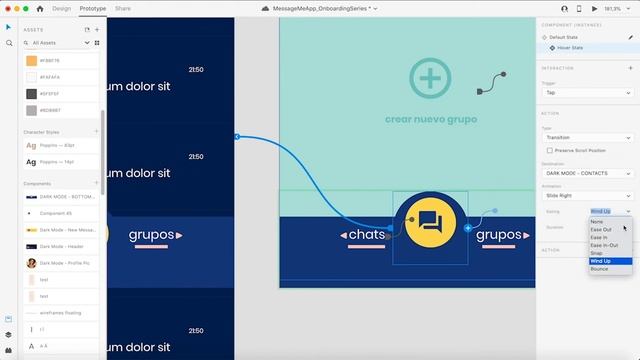The image size is (640, 360).
Task: Click the Assets panel scrollbar
Action: [102, 152]
